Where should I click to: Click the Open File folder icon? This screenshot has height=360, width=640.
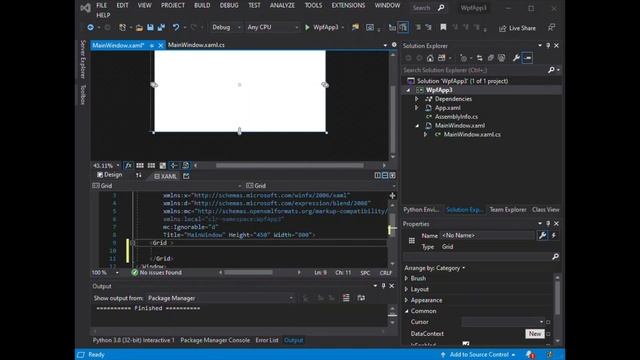coord(139,27)
